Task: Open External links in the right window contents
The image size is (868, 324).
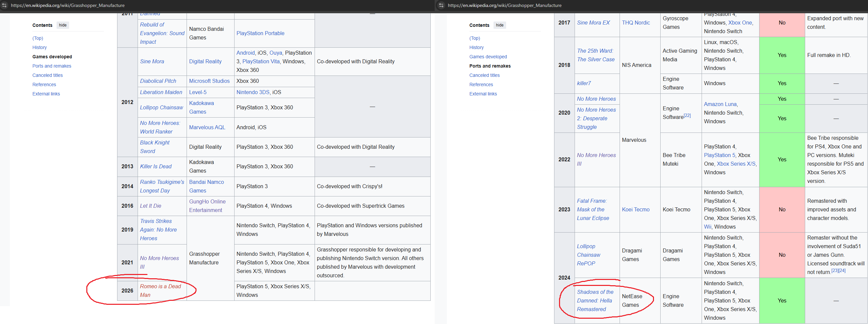Action: coord(483,94)
